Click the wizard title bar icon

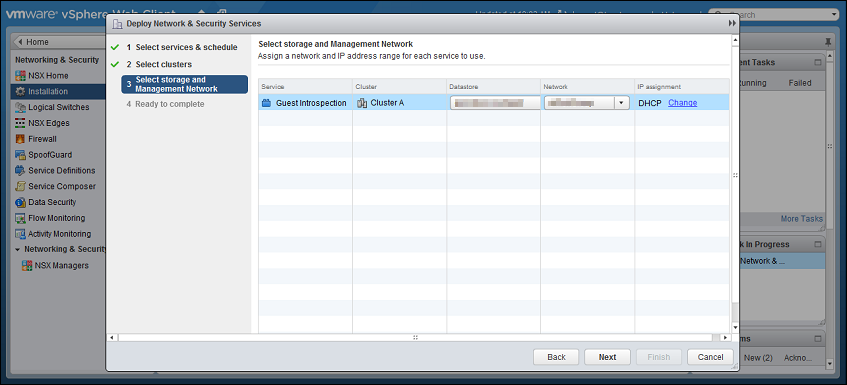click(x=117, y=24)
